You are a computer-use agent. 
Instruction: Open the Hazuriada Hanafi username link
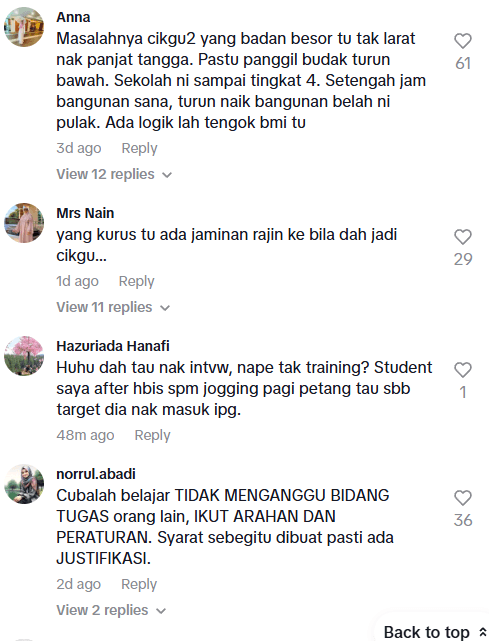pyautogui.click(x=113, y=346)
